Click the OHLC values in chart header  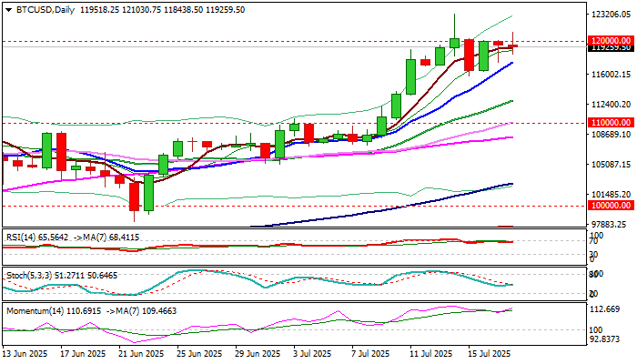162,10
